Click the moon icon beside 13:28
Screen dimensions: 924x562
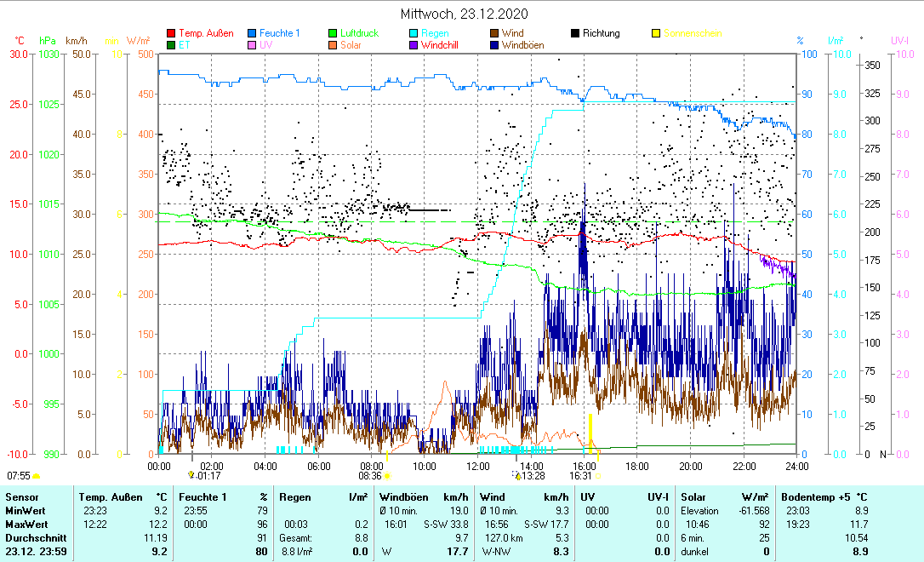point(517,476)
